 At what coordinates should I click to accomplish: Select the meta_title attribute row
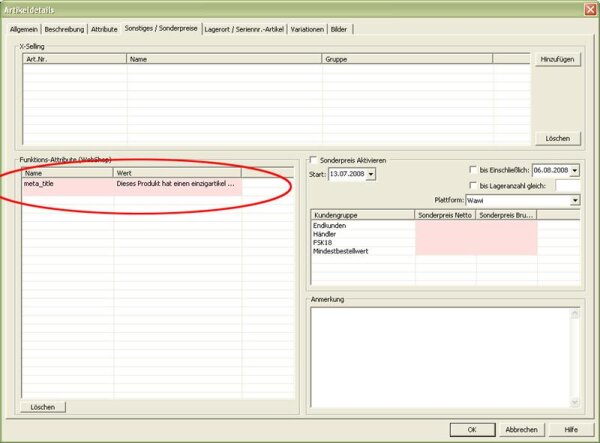(x=132, y=184)
